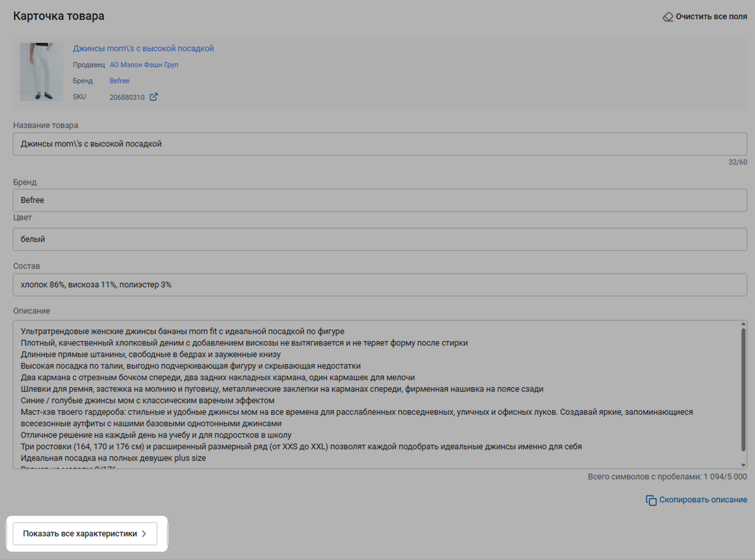Click the white jeans product thumbnail
755x560 pixels.
click(41, 72)
